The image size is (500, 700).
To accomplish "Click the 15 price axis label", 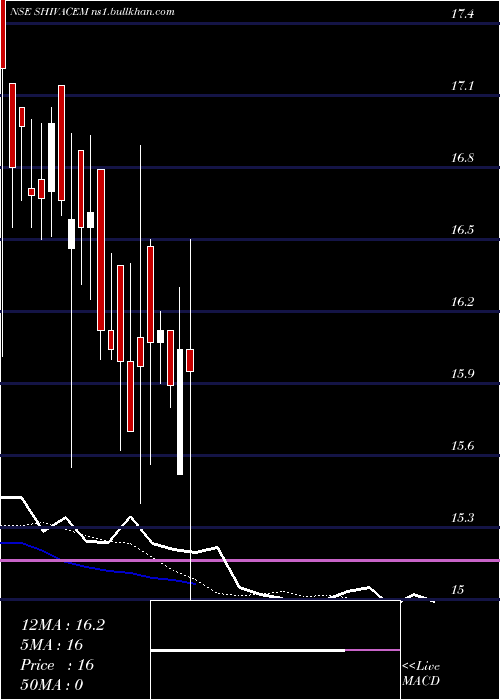I will pyautogui.click(x=458, y=590).
